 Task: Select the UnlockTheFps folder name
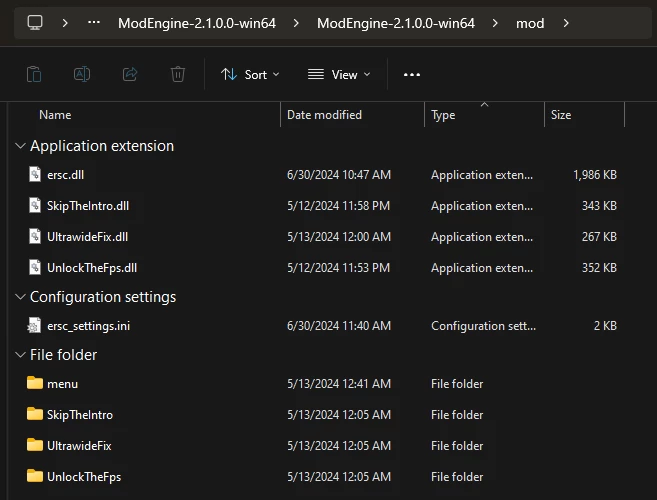[84, 477]
